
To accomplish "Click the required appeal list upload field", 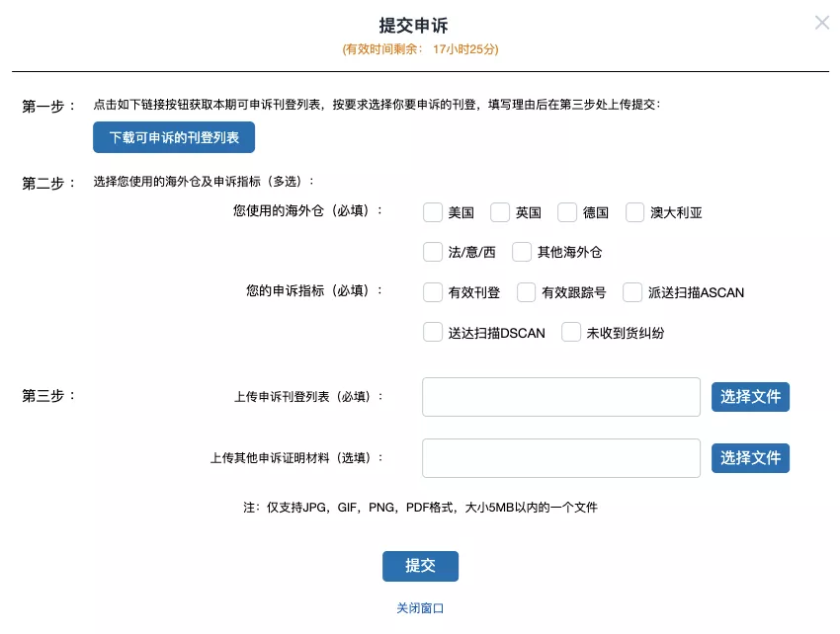I will click(x=560, y=396).
